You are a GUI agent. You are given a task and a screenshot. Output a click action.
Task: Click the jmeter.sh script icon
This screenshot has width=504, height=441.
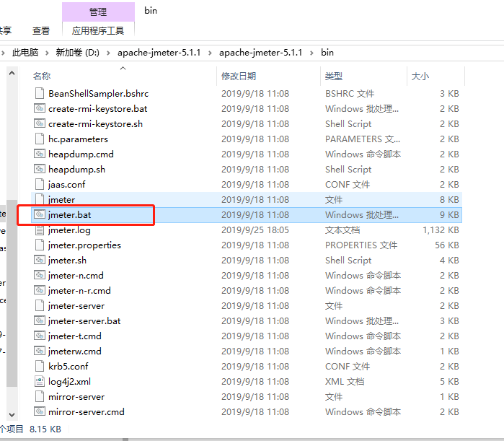pyautogui.click(x=40, y=260)
